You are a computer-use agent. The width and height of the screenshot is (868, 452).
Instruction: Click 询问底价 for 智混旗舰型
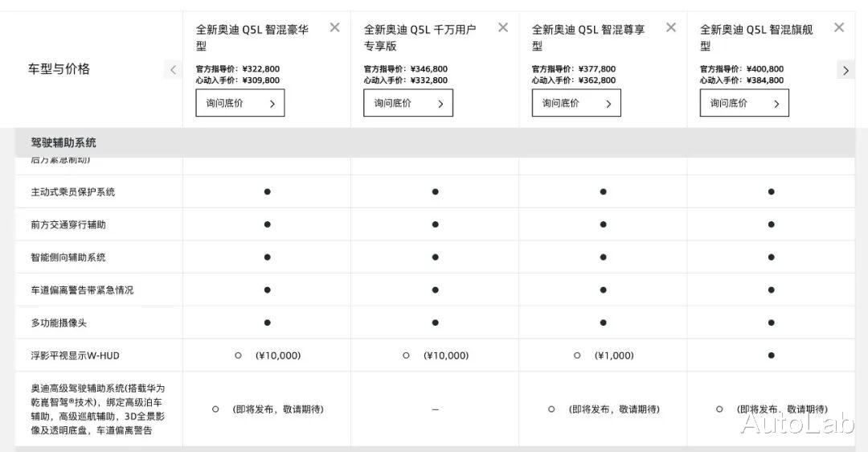point(744,103)
